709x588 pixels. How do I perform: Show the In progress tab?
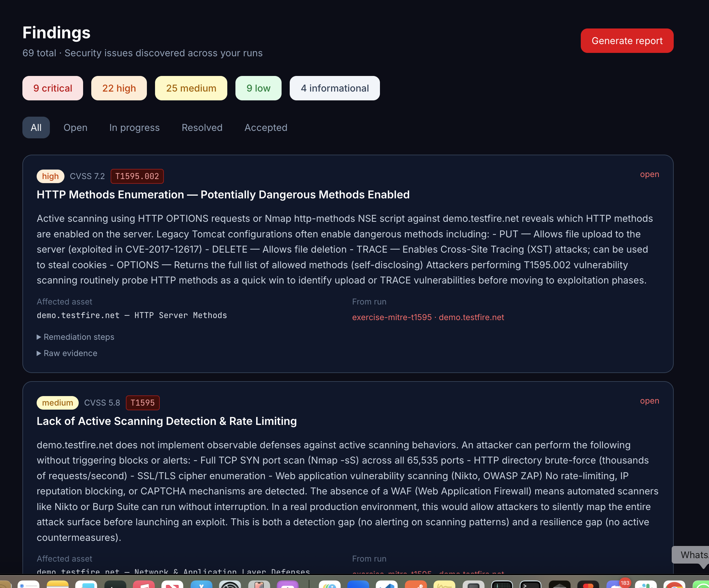point(134,128)
